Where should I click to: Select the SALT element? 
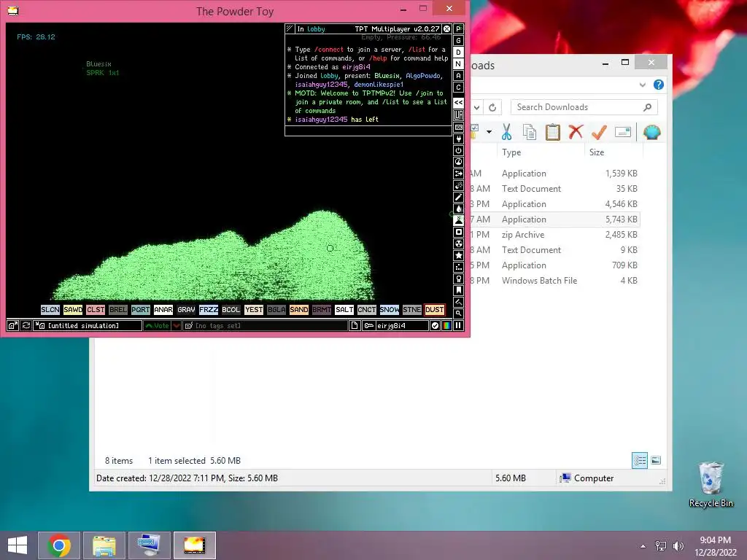coord(344,310)
